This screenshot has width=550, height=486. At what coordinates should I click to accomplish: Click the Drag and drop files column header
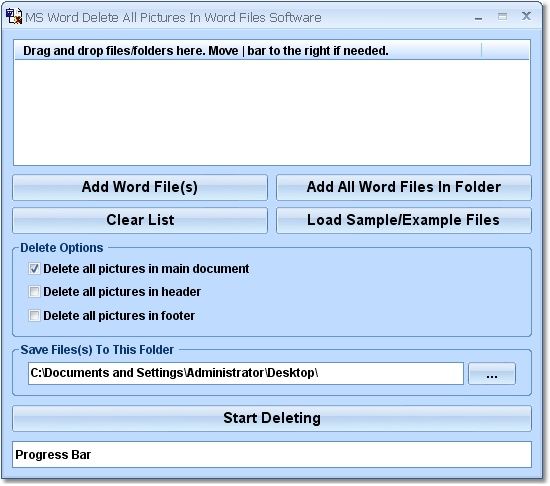click(248, 51)
